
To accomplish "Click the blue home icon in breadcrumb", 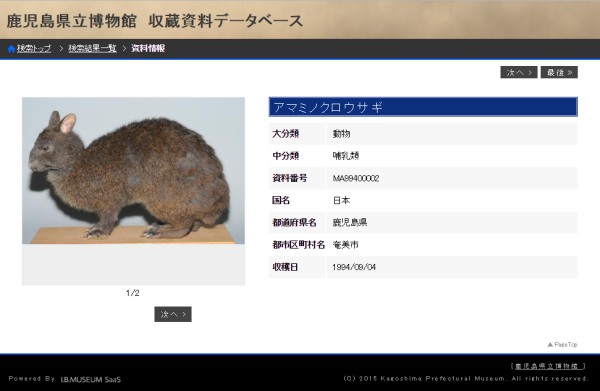I will [x=11, y=49].
